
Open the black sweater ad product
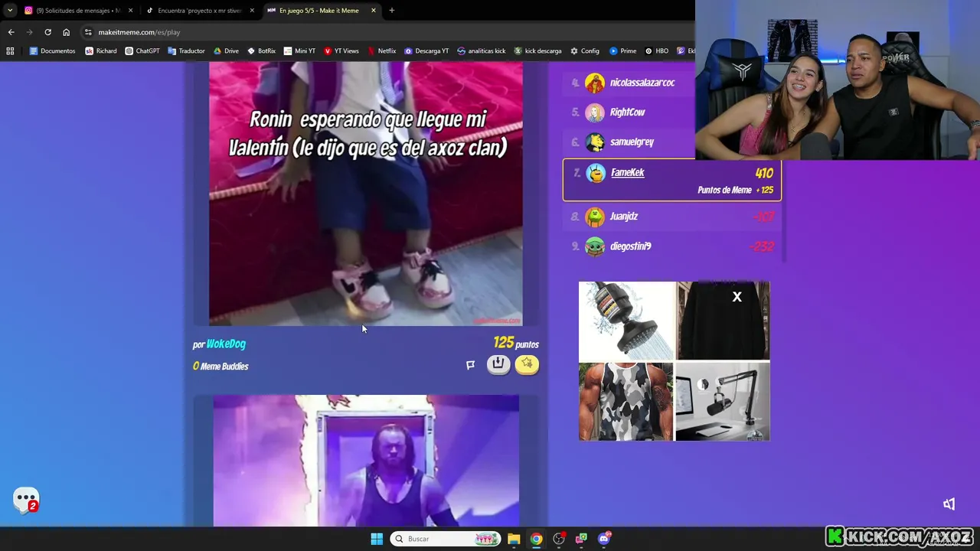click(x=723, y=321)
